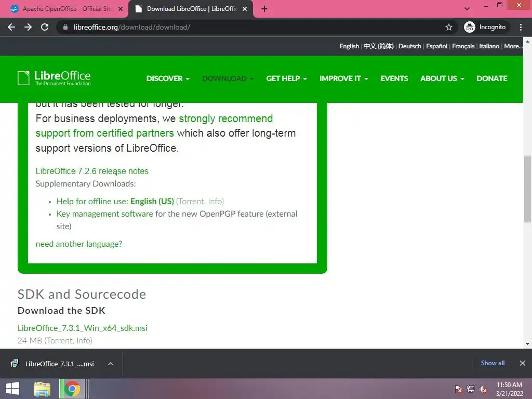Show all downloads
This screenshot has height=399, width=532.
pyautogui.click(x=493, y=363)
